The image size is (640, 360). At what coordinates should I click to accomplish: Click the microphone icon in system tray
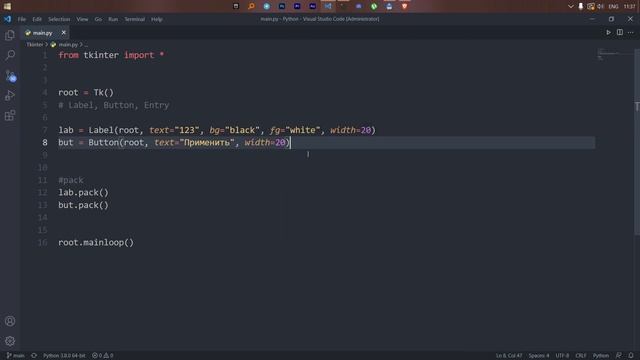[x=580, y=7]
